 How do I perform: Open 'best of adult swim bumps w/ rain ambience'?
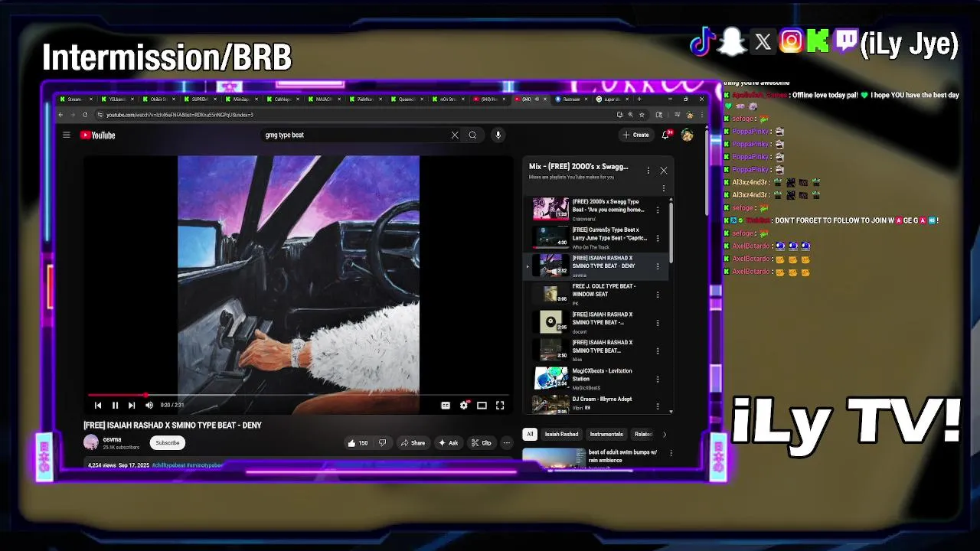pyautogui.click(x=622, y=456)
